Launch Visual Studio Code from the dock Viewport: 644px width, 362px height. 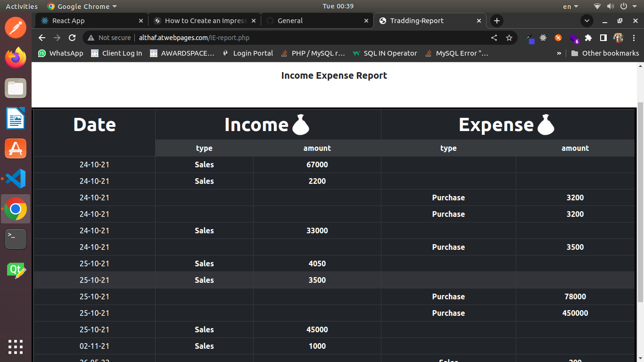[x=16, y=179]
